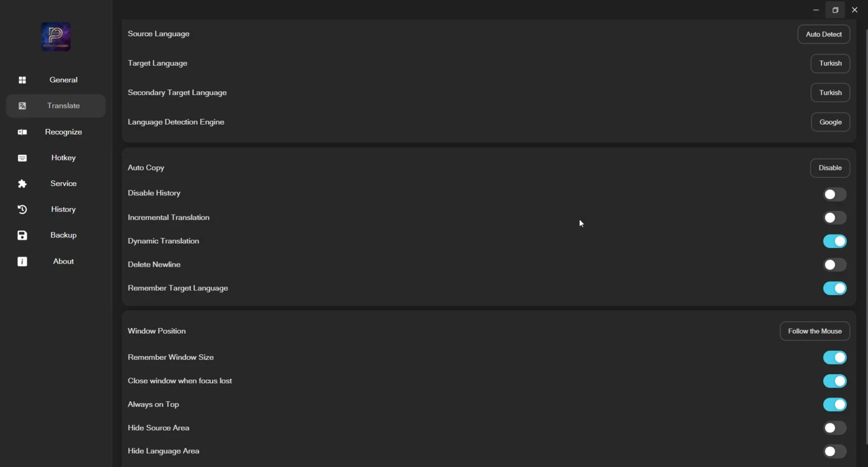Click the General grid icon in sidebar
This screenshot has width=868, height=467.
click(x=22, y=80)
